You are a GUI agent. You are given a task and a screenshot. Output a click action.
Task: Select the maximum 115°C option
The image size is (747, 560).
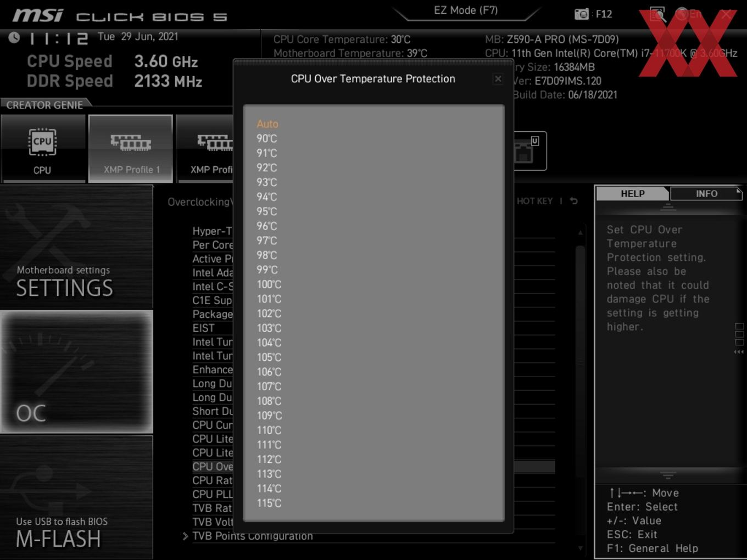point(269,503)
